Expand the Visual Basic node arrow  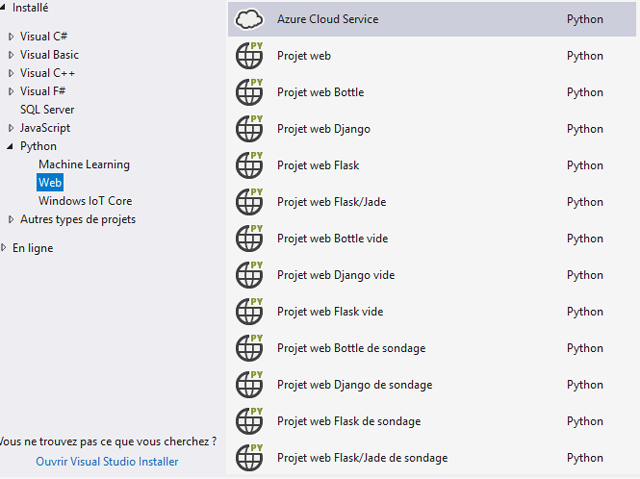[11, 55]
